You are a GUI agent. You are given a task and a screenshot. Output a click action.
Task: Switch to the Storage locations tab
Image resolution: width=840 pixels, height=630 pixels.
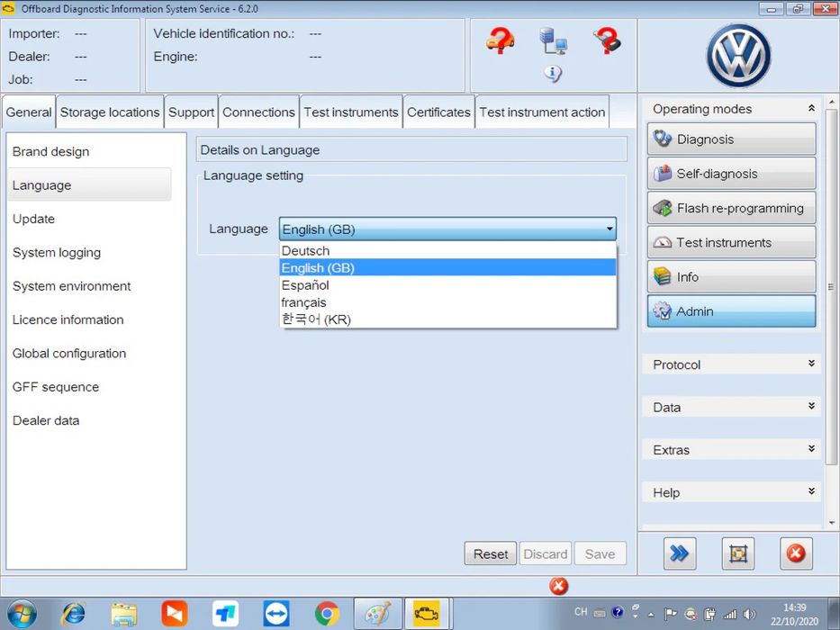[110, 112]
